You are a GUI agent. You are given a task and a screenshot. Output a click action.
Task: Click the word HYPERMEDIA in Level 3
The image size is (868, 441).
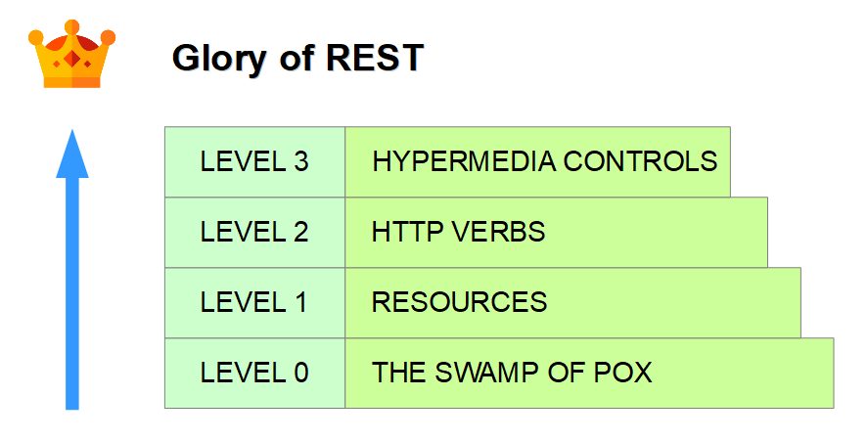pos(464,161)
